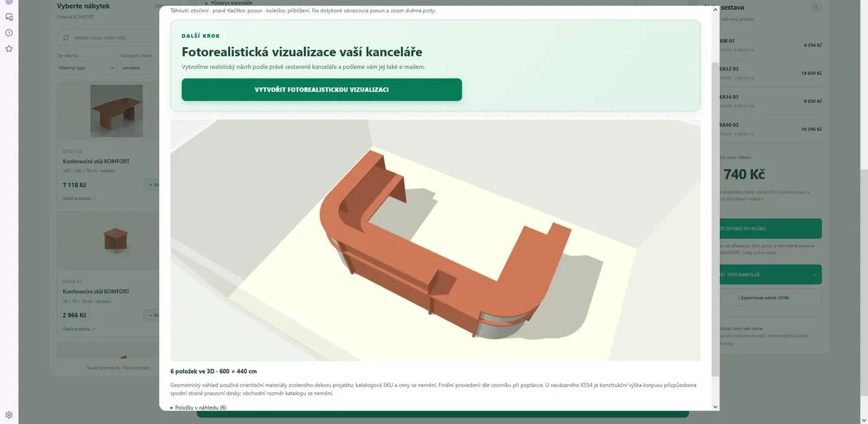Expand the 'Položky v náhledu (6)' list
The width and height of the screenshot is (868, 424).
click(x=198, y=407)
